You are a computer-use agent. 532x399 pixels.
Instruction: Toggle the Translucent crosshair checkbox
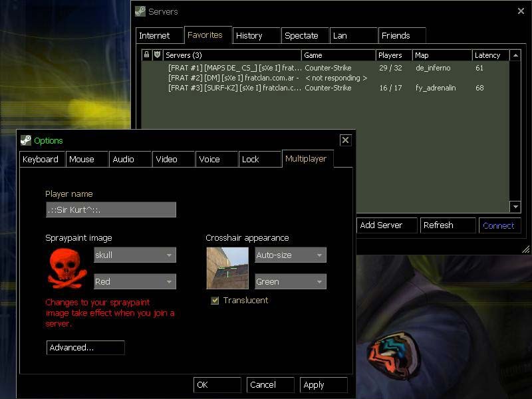pos(215,301)
